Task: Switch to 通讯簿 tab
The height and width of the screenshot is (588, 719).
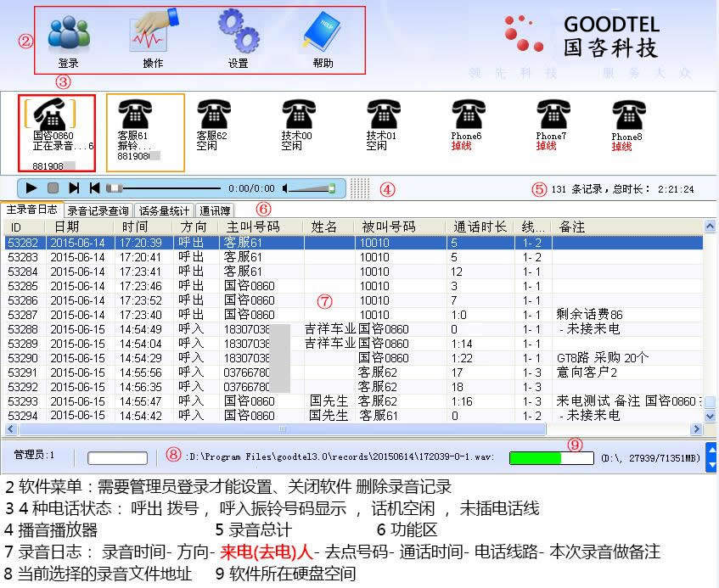Action: tap(215, 210)
